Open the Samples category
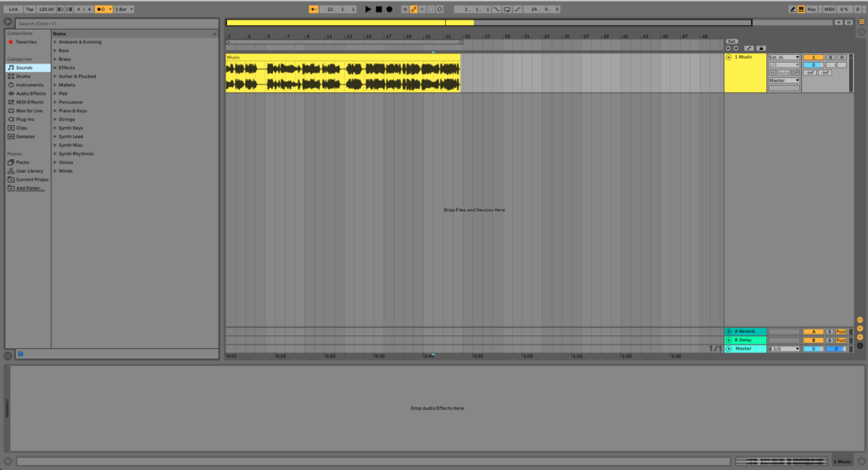Screen dimensions: 868x470 (25, 136)
